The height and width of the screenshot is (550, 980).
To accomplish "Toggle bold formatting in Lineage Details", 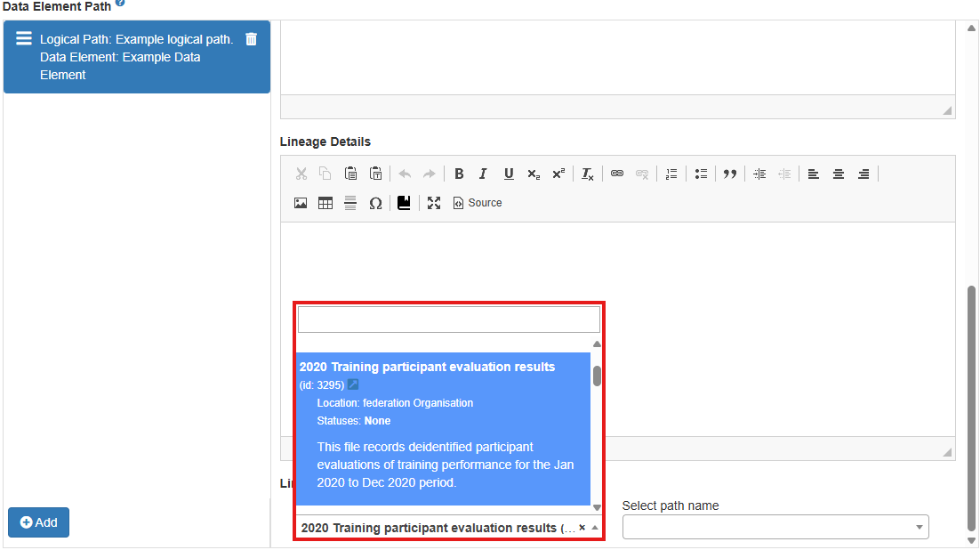I will pyautogui.click(x=459, y=174).
